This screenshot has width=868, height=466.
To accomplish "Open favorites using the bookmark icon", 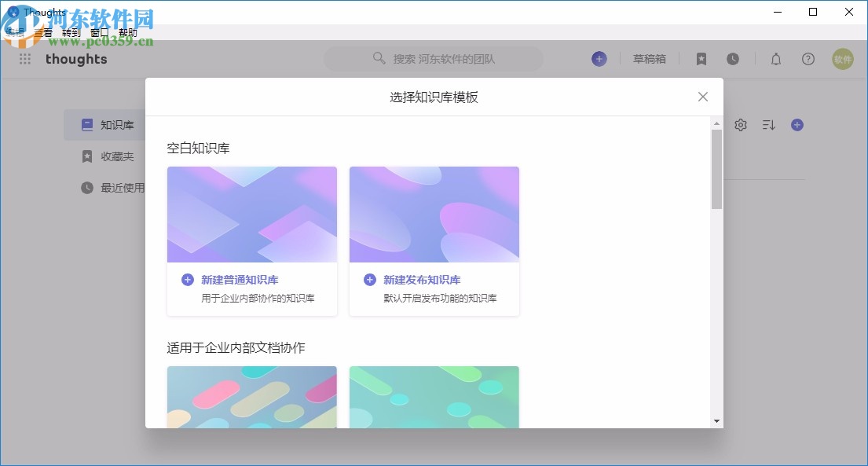I will click(701, 59).
